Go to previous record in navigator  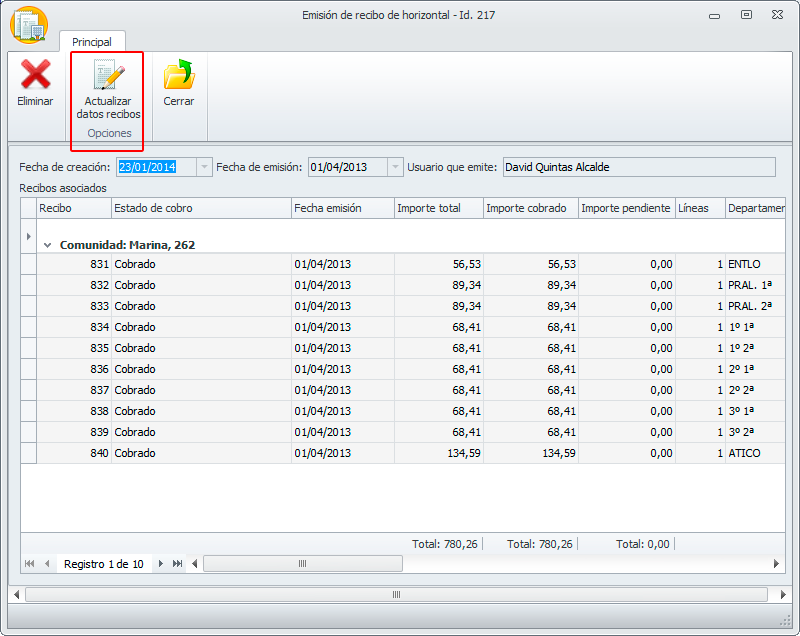click(x=47, y=564)
